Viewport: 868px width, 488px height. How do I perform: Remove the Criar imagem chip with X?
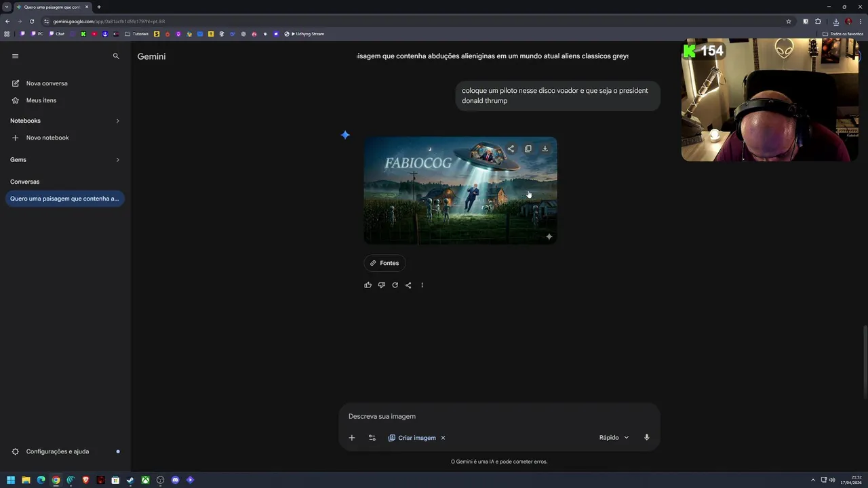point(443,438)
